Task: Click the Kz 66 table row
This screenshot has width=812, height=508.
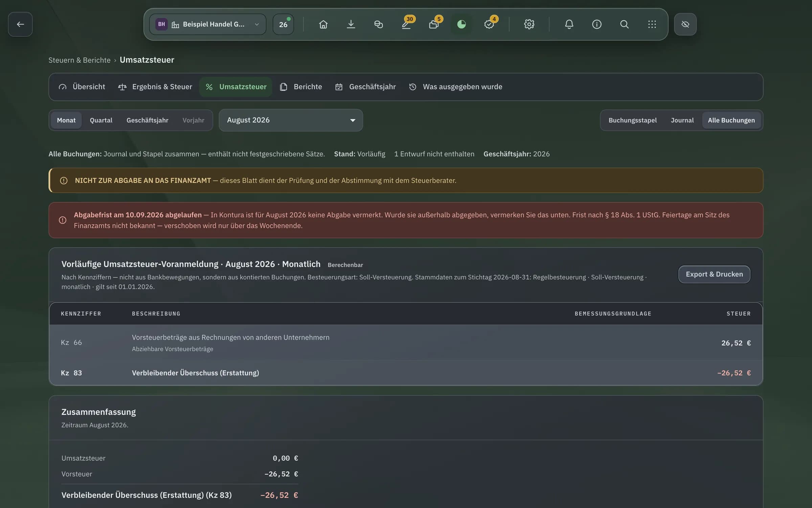Action: [406, 342]
